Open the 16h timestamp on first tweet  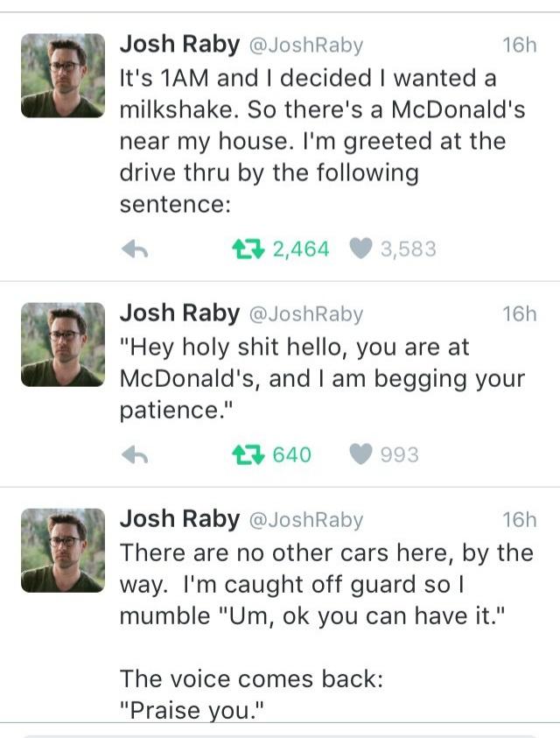click(x=519, y=45)
